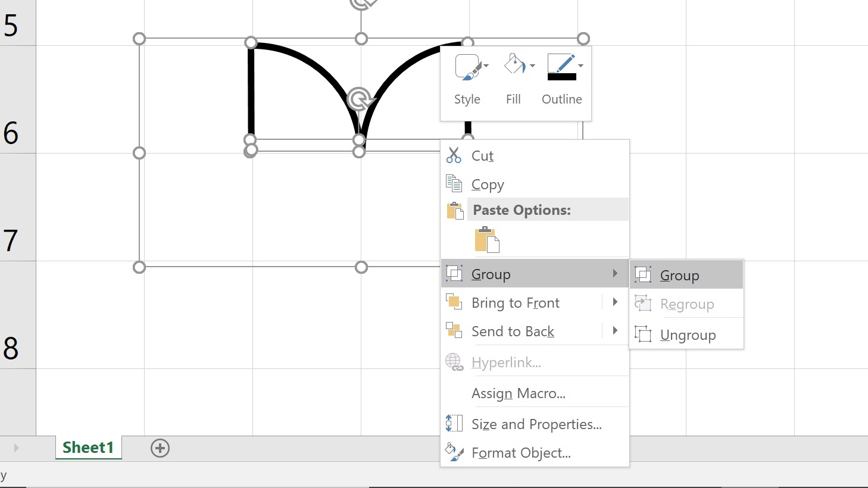The width and height of the screenshot is (868, 488).
Task: Click the Style label in mini toolbar
Action: point(467,99)
